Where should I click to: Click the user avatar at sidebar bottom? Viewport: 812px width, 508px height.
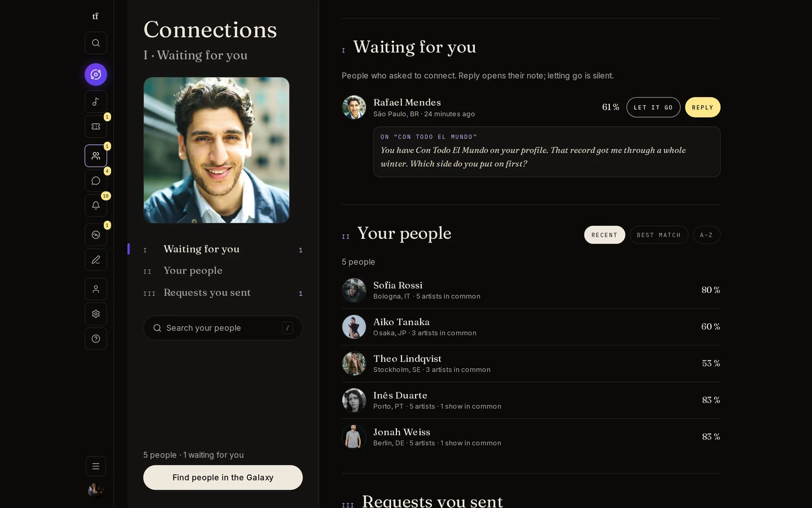coord(95,490)
